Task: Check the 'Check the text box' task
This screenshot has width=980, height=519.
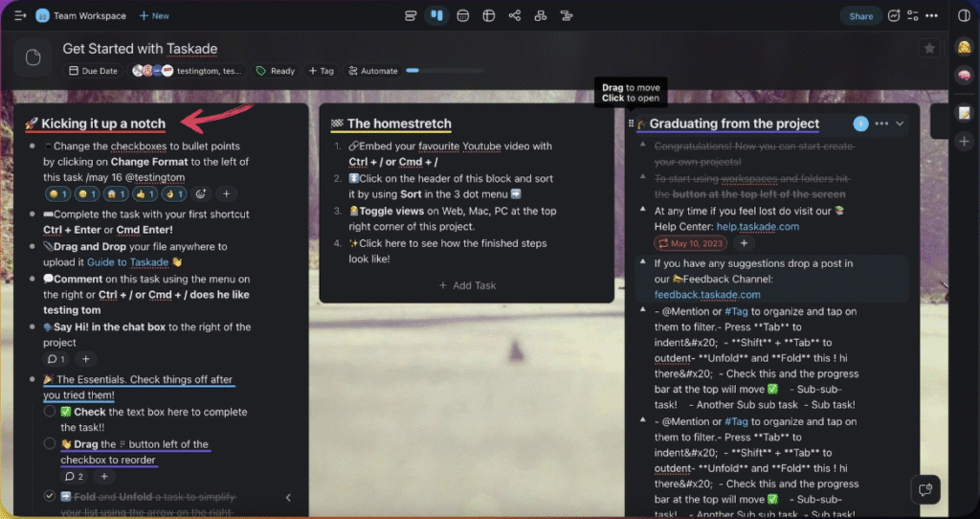Action: 50,411
